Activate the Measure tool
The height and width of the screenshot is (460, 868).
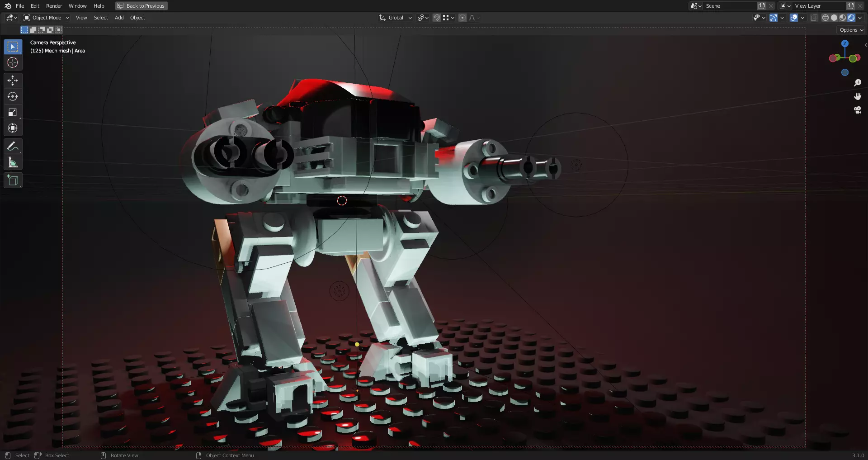point(13,162)
